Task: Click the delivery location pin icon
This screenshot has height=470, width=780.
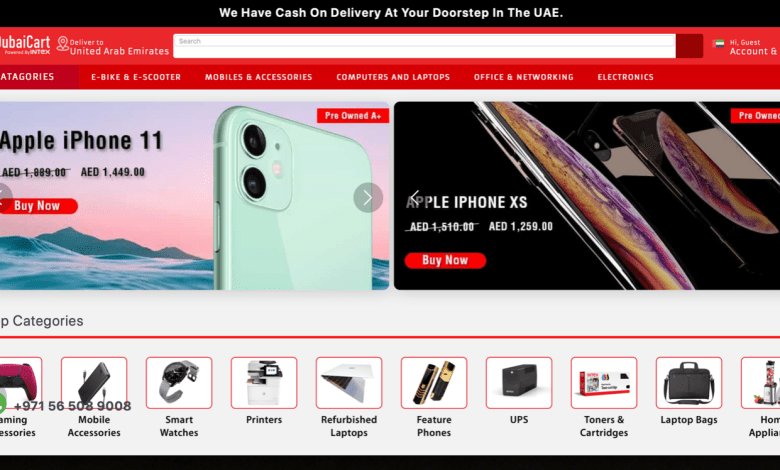Action: pyautogui.click(x=63, y=44)
